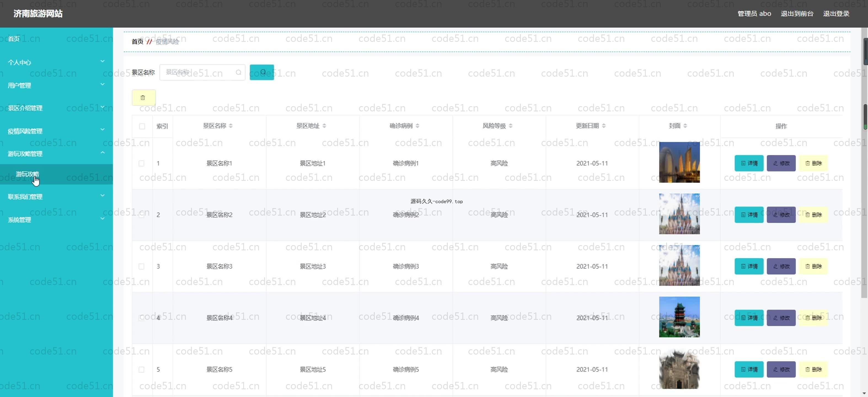Expand 疫情风险管理 sidebar chevron
Image resolution: width=868 pixels, height=397 pixels.
point(103,130)
